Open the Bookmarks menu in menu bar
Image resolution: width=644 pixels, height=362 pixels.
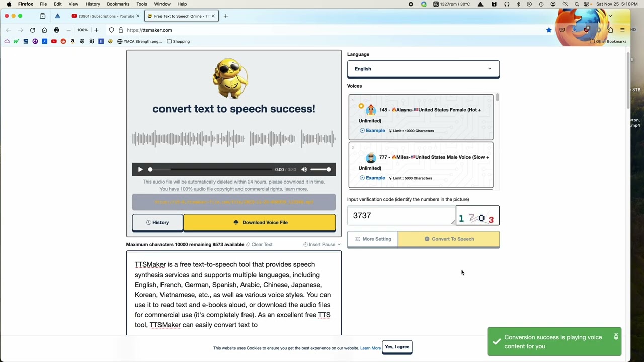118,4
